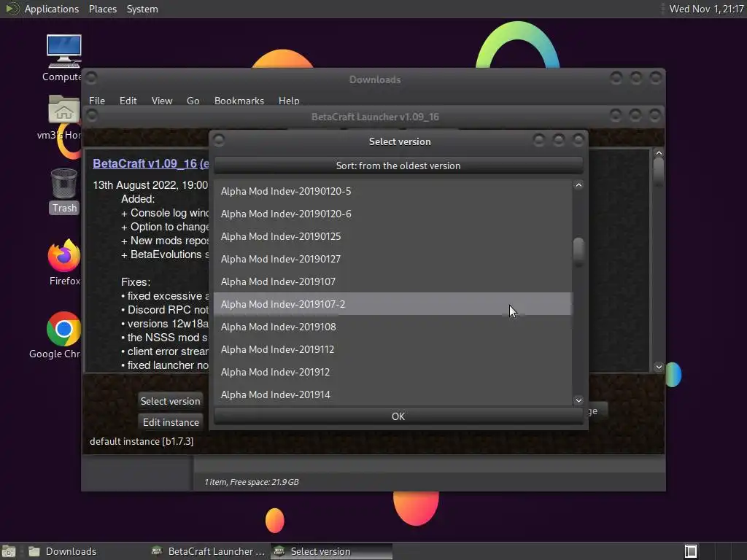Click version list scrollbar up arrow
747x560 pixels.
click(x=578, y=185)
